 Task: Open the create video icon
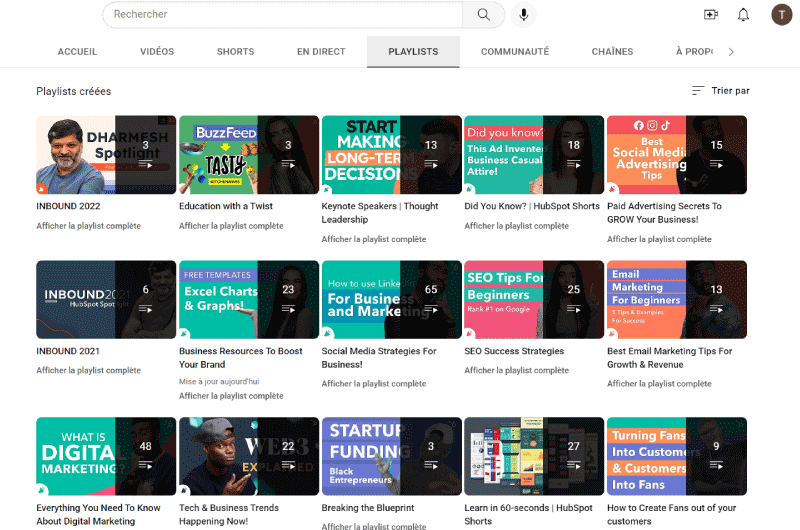pos(711,14)
